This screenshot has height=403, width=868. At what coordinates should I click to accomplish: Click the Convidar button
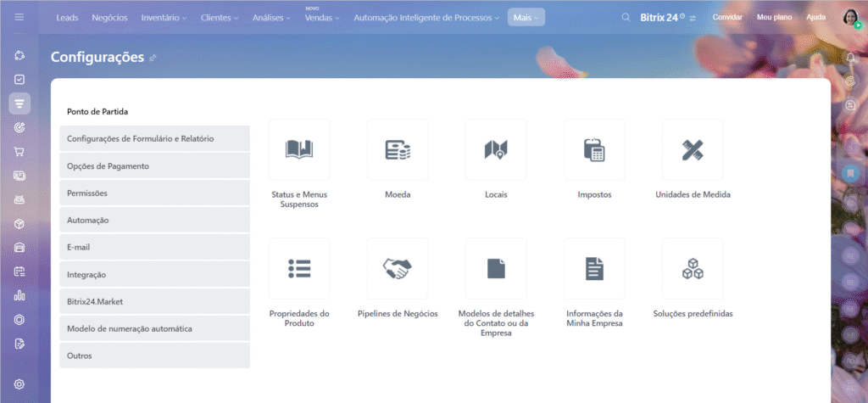[x=727, y=17]
